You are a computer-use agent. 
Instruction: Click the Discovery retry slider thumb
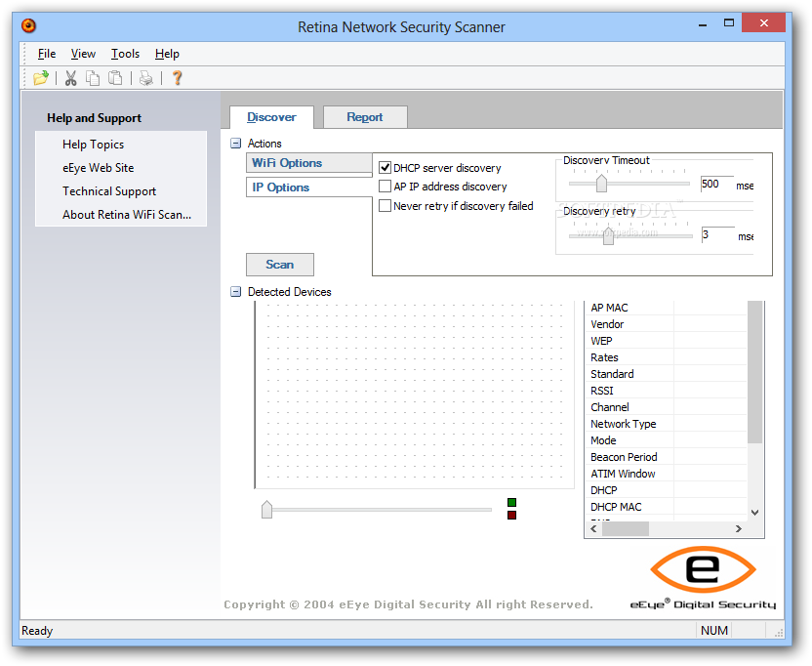[x=608, y=235]
